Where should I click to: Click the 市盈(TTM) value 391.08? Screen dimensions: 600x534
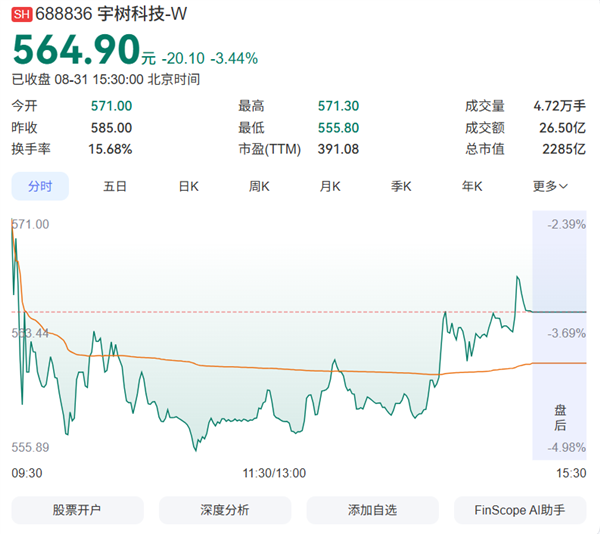pyautogui.click(x=338, y=149)
